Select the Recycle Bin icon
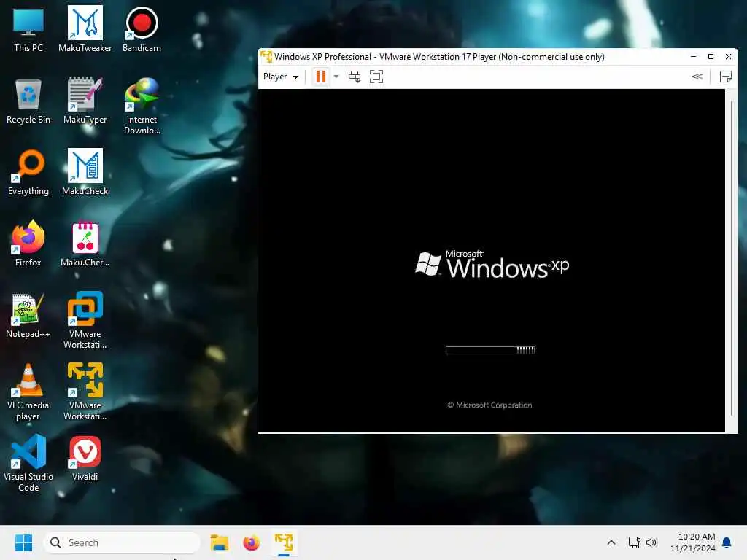747x560 pixels. point(28,101)
